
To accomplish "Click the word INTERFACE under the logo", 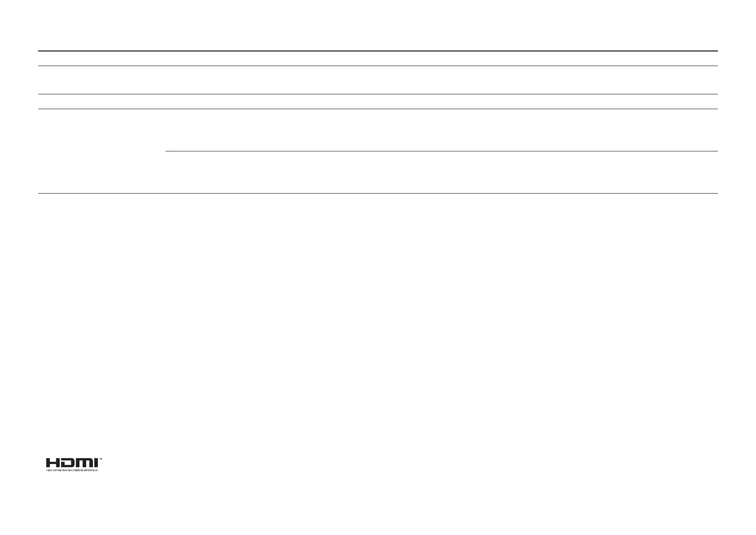I will [x=91, y=470].
